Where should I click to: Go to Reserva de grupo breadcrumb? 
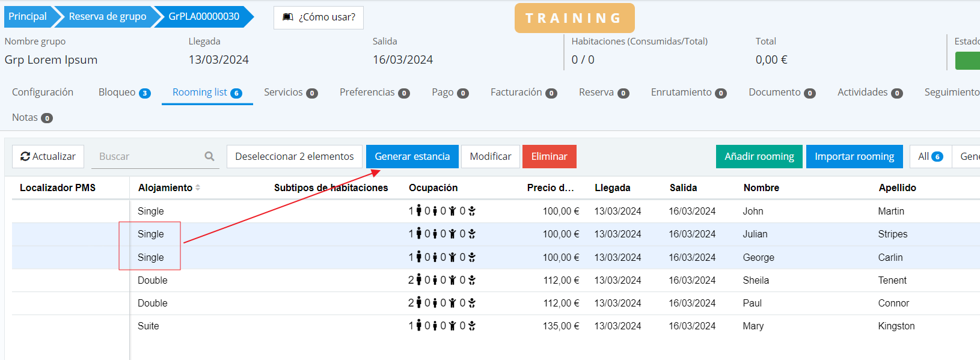point(107,16)
